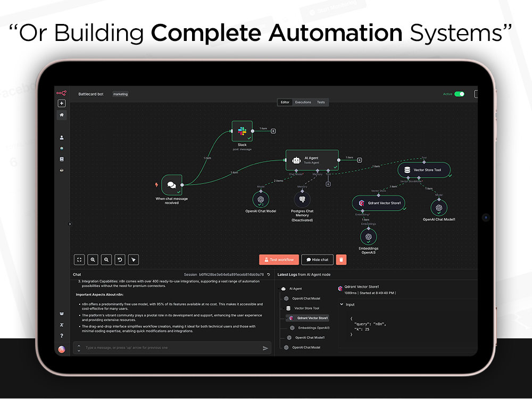
Task: Click the tidy-up pointer canvas button
Action: click(x=134, y=260)
